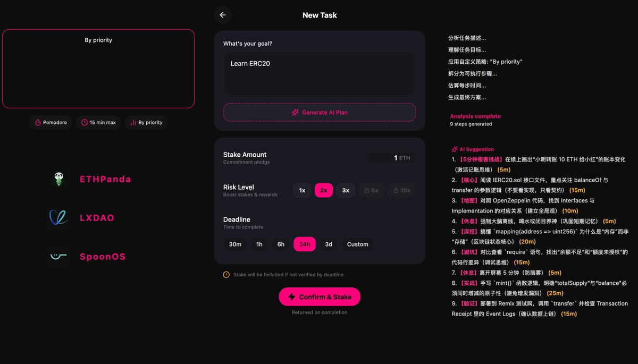Click the SpoonOS name text
Screen dimensions: 638x364
click(x=103, y=257)
